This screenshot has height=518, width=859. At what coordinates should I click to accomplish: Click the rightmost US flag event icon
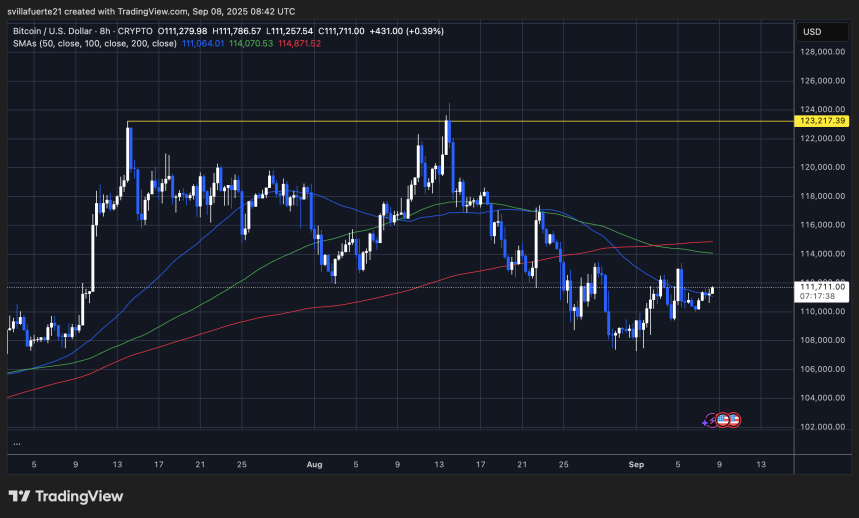click(734, 420)
